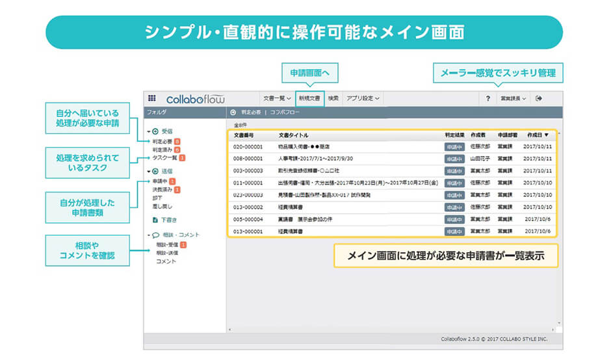Click the 受信 inbox folder icon

156,131
